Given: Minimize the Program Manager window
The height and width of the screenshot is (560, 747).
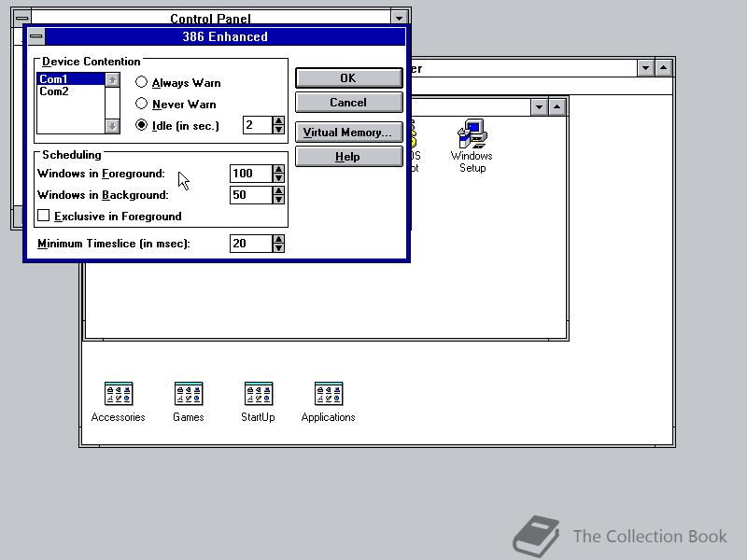Looking at the screenshot, I should pos(645,68).
